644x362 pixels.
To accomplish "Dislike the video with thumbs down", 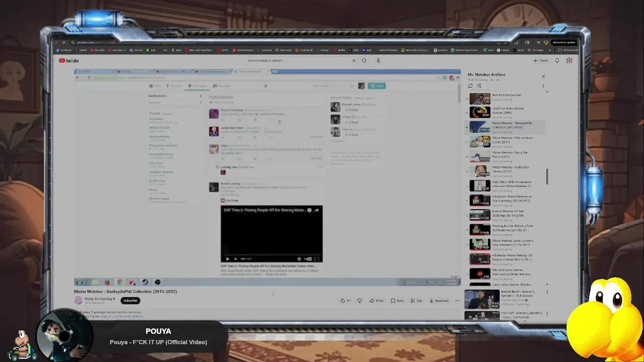I will [359, 301].
